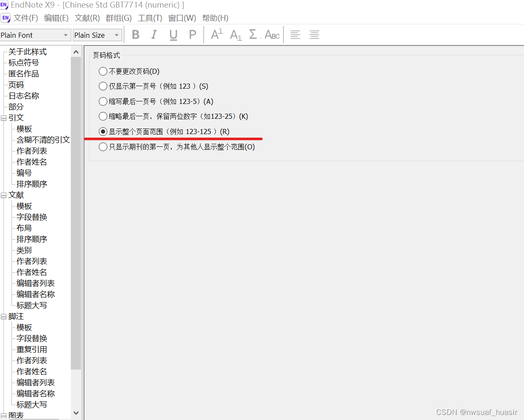Open the 文献(R) menu
This screenshot has height=420, width=524.
coord(87,18)
